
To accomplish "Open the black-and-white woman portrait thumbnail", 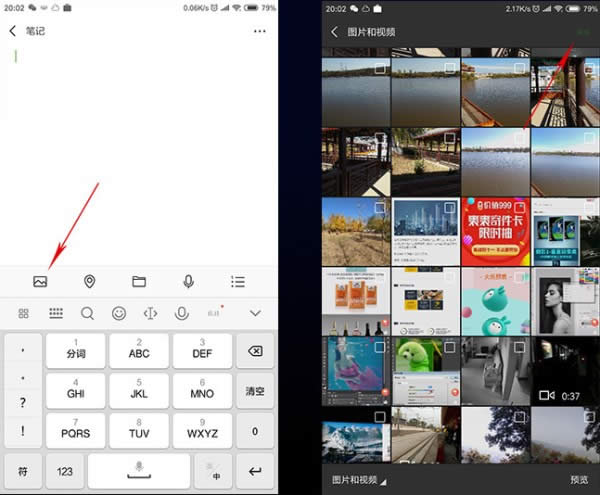I will coord(565,301).
